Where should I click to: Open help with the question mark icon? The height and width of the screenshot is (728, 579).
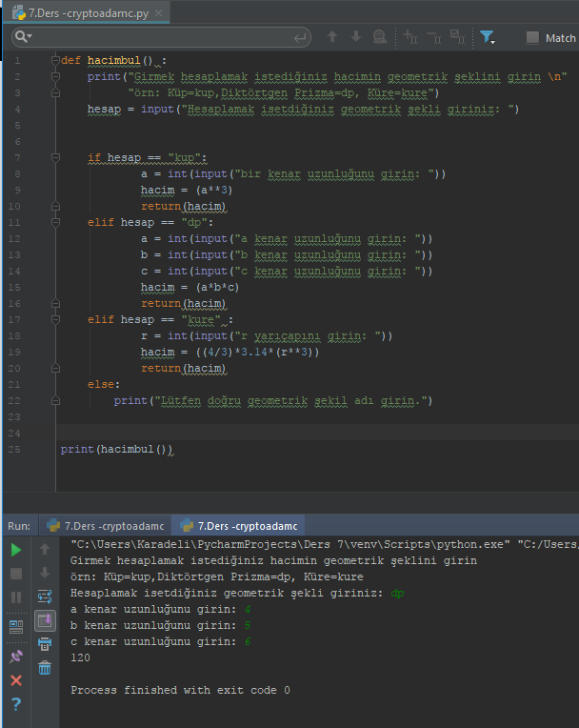click(16, 704)
